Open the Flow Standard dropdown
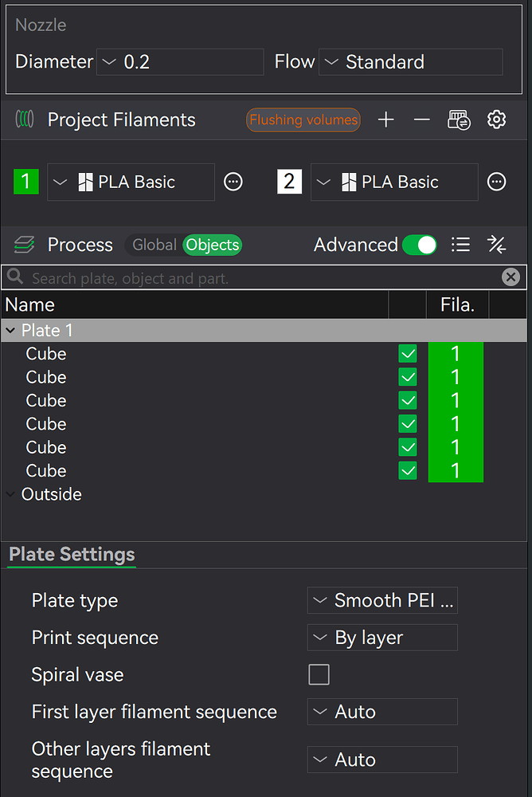Screen dimensions: 532x797 (411, 62)
